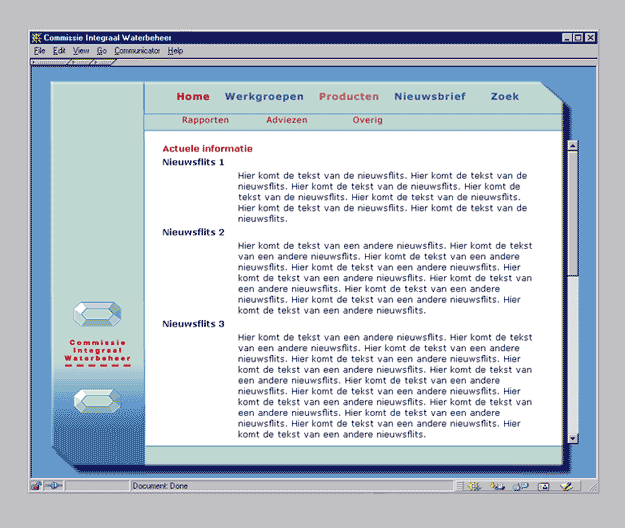Click the Zoek search link
625x528 pixels.
pyautogui.click(x=505, y=97)
